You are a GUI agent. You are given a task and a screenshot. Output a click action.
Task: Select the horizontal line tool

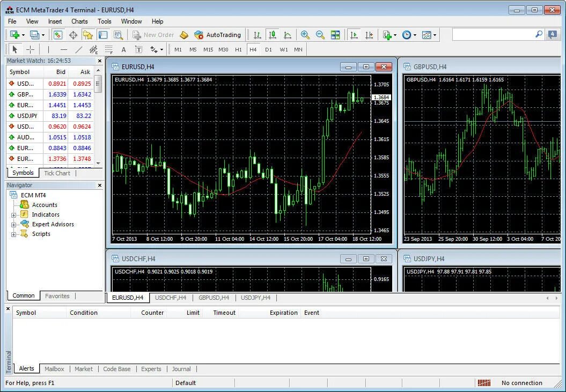pyautogui.click(x=64, y=49)
